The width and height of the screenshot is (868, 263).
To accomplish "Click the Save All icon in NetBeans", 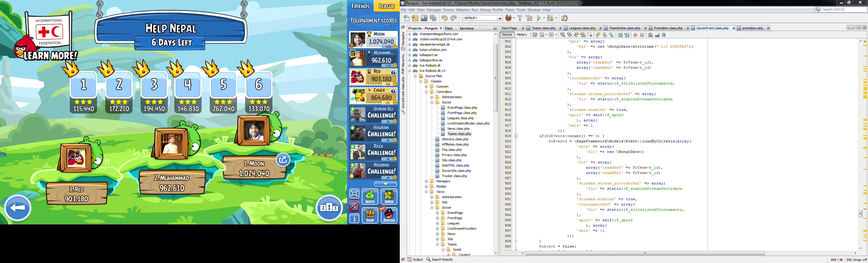I will [433, 18].
